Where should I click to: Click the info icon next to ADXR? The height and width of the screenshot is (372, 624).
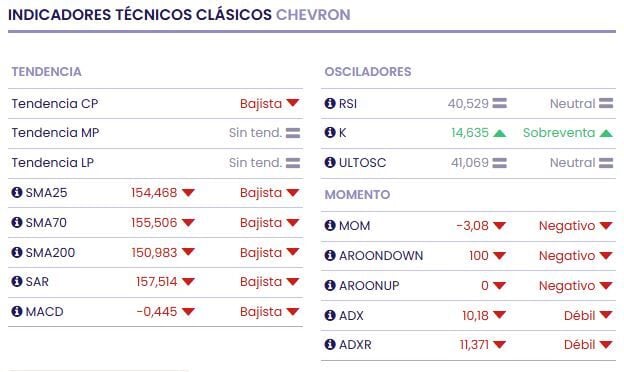(x=330, y=345)
